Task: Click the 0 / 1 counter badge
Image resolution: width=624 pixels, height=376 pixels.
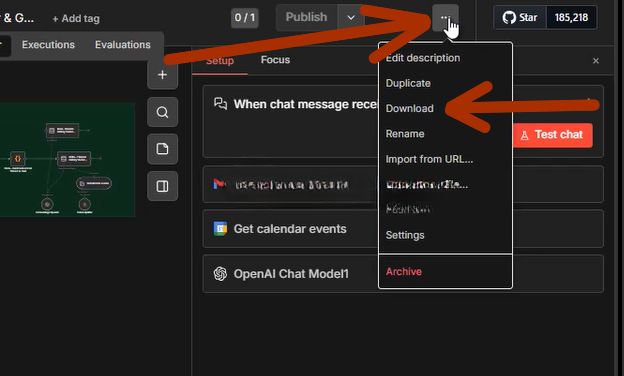Action: coord(245,18)
